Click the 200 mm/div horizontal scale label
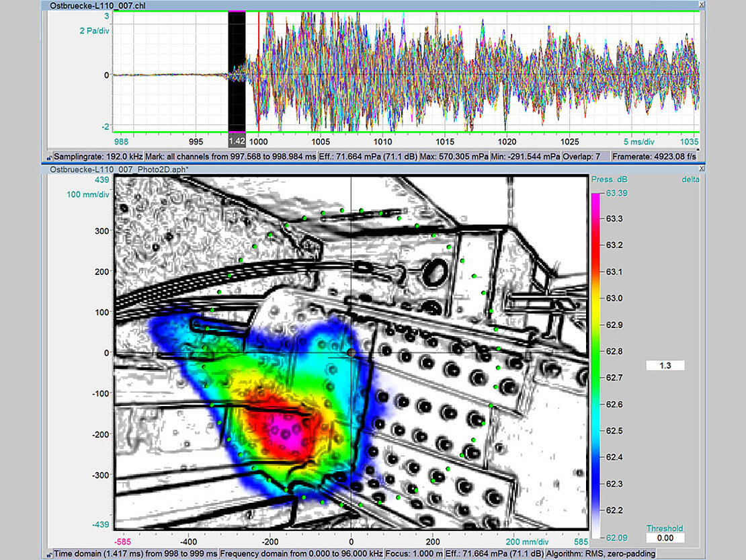This screenshot has width=746, height=560. 527,542
